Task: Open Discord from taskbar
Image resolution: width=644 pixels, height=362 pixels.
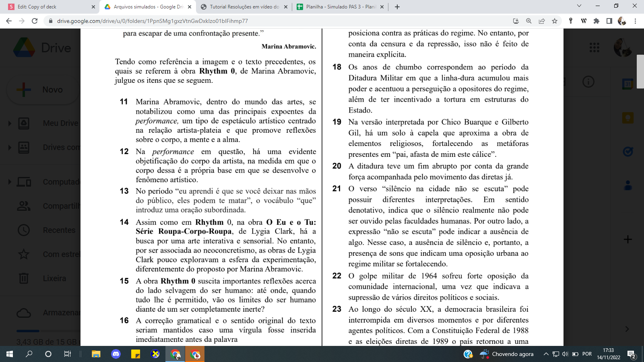Action: pos(116,354)
